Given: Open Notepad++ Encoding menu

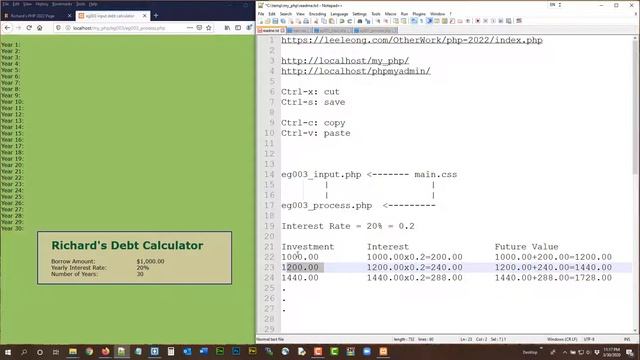Looking at the screenshot, I should 318,14.
